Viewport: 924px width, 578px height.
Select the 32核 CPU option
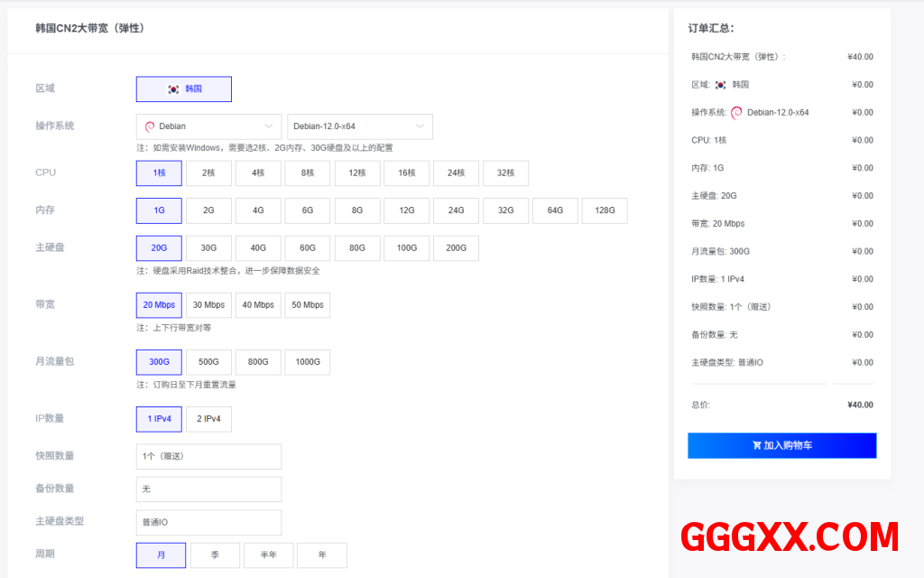tap(505, 173)
